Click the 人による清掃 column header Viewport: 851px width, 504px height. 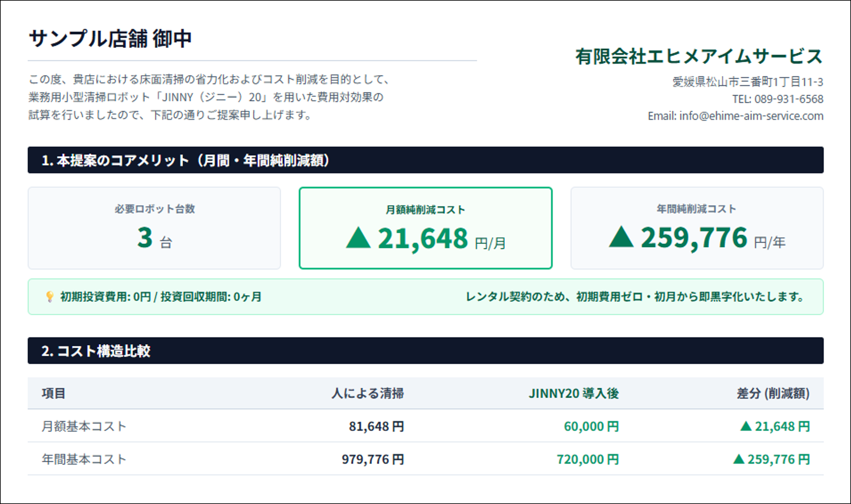368,393
